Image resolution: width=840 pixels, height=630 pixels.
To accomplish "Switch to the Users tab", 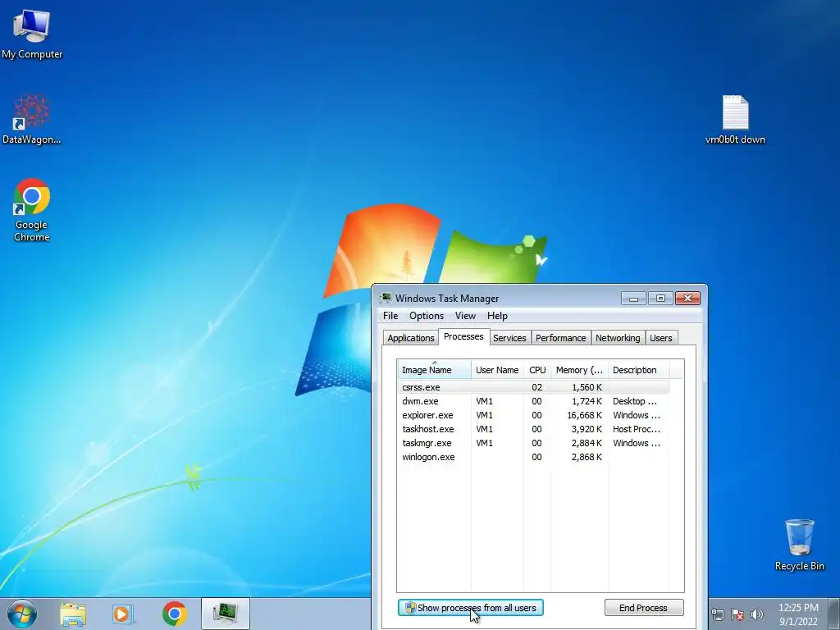I will click(661, 338).
